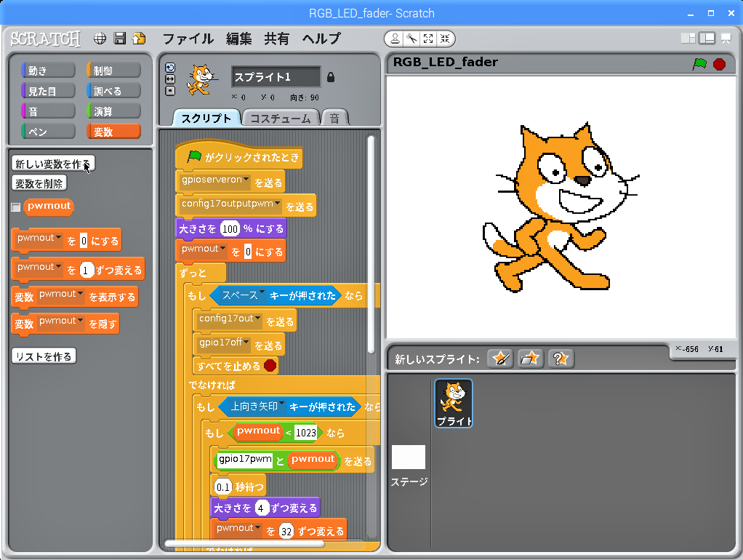743x560 pixels.
Task: Click the language globe icon
Action: (x=100, y=39)
